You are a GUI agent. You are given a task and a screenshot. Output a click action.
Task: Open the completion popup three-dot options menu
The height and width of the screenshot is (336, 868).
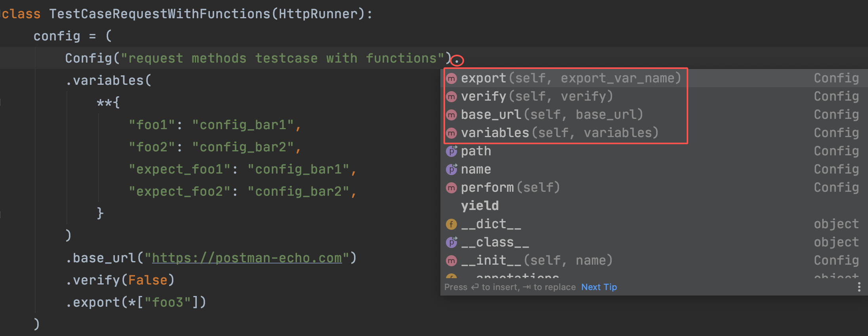coord(859,287)
